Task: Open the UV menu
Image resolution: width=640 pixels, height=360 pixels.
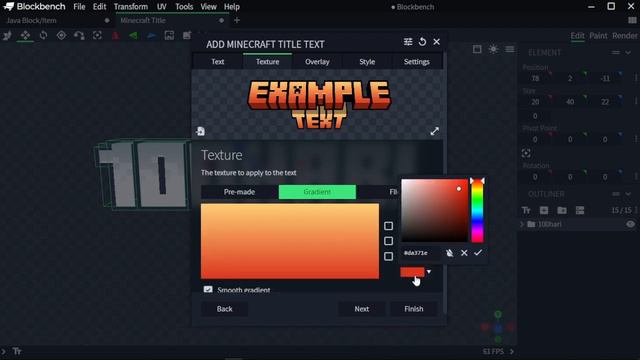Action: pyautogui.click(x=162, y=7)
